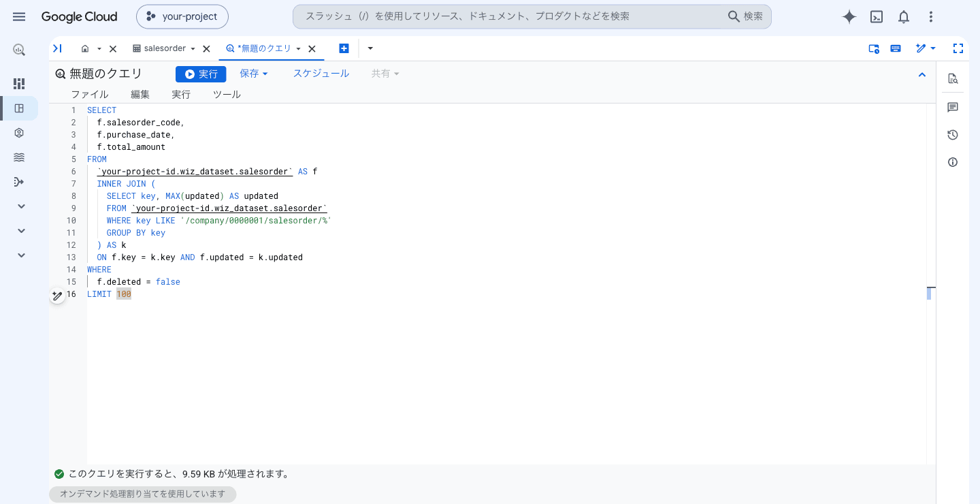
Task: Expand the salesorder tab dropdown arrow
Action: [x=193, y=49]
